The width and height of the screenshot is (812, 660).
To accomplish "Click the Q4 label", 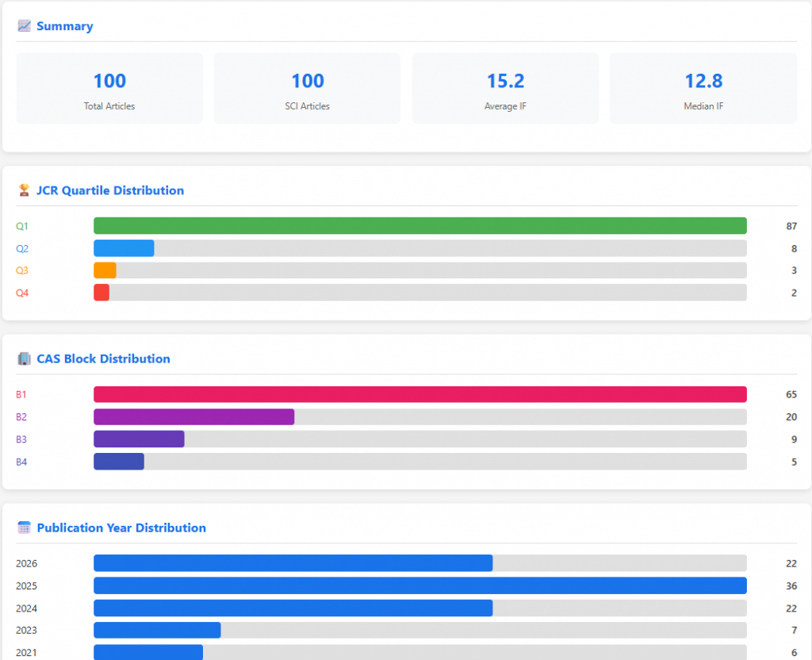I will [x=21, y=294].
